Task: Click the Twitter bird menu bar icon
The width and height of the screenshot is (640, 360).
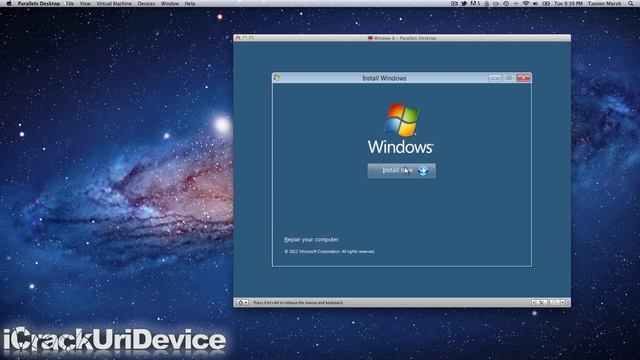Action: pyautogui.click(x=464, y=3)
